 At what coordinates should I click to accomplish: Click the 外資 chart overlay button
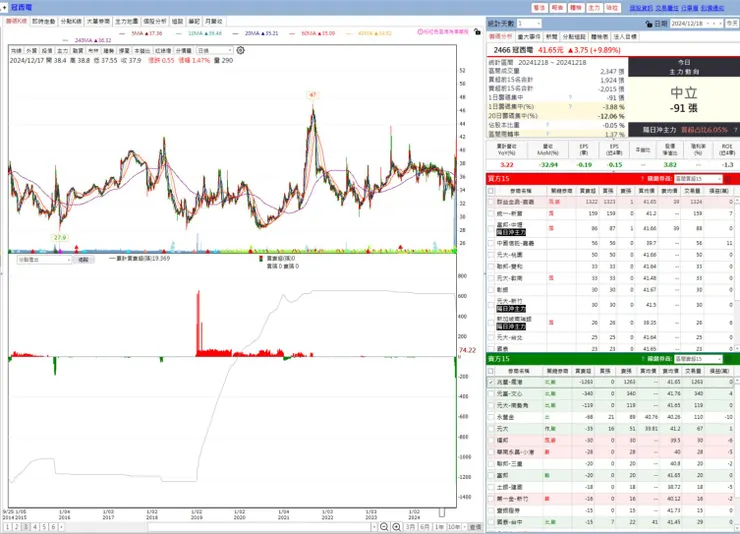31,50
